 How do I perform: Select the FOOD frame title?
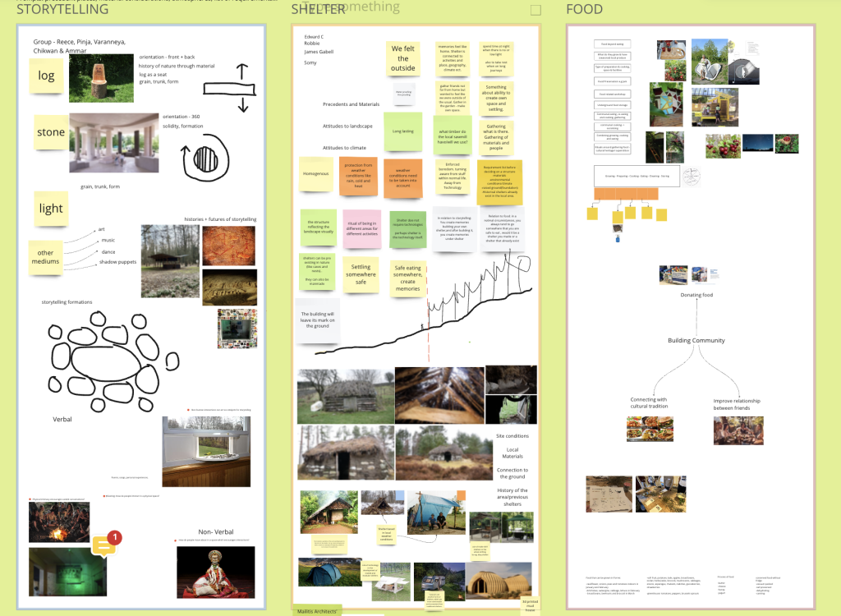584,10
